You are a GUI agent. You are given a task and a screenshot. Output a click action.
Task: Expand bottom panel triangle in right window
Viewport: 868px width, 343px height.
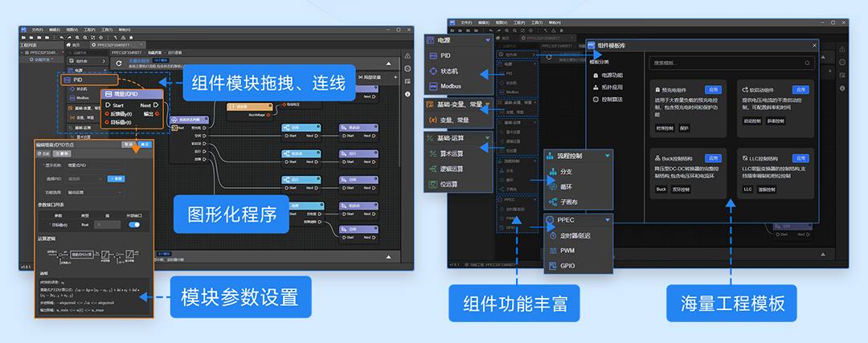[825, 253]
